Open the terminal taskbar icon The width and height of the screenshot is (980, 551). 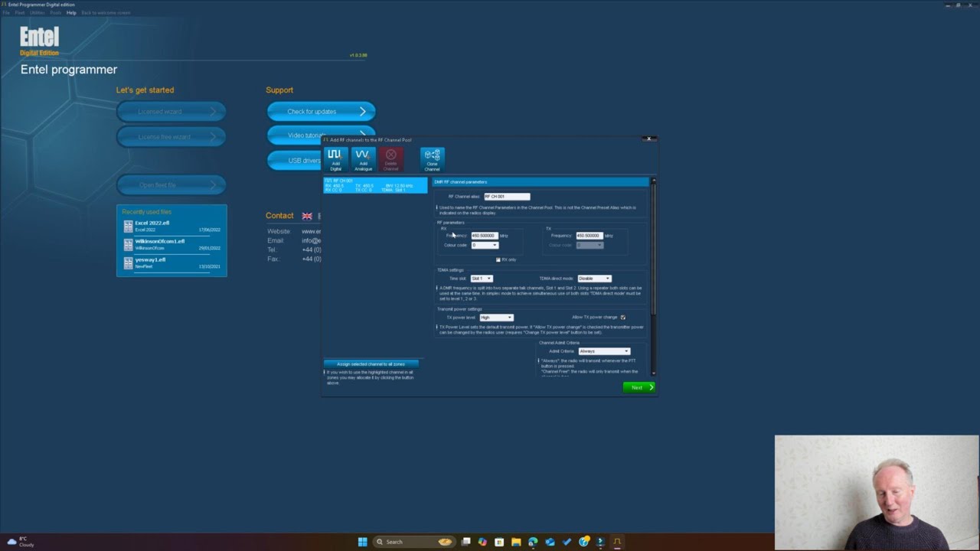[x=600, y=542]
